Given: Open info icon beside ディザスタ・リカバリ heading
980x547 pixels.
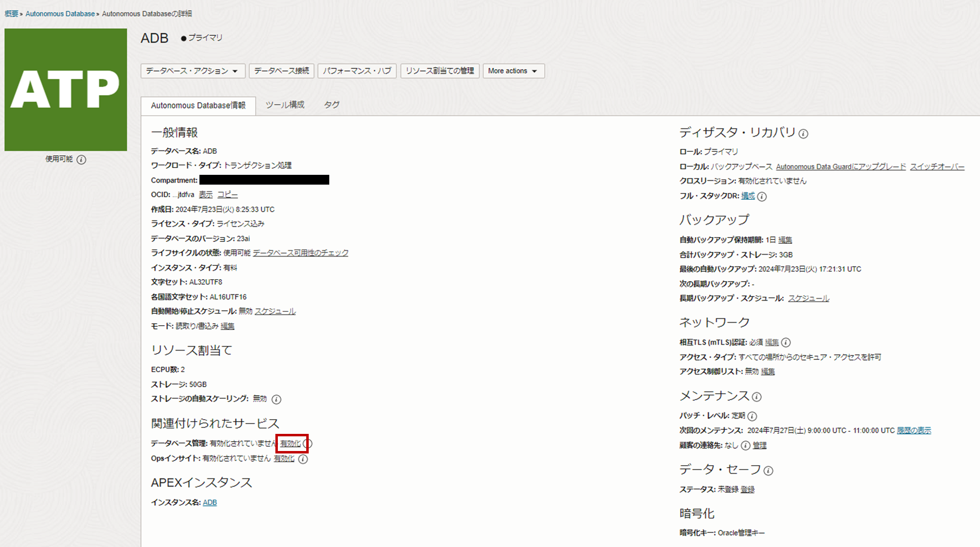Looking at the screenshot, I should tap(803, 134).
